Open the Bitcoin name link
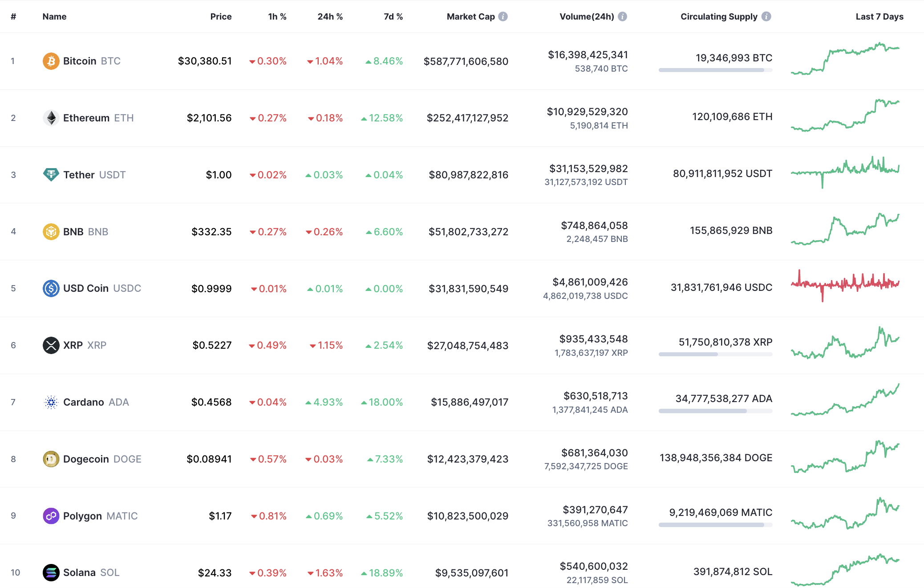924x588 pixels. pyautogui.click(x=80, y=61)
